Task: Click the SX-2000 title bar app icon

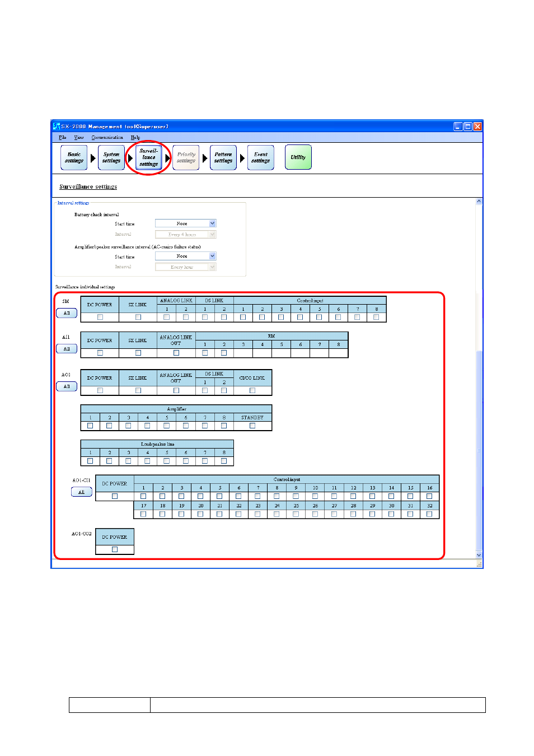Action: click(x=57, y=127)
